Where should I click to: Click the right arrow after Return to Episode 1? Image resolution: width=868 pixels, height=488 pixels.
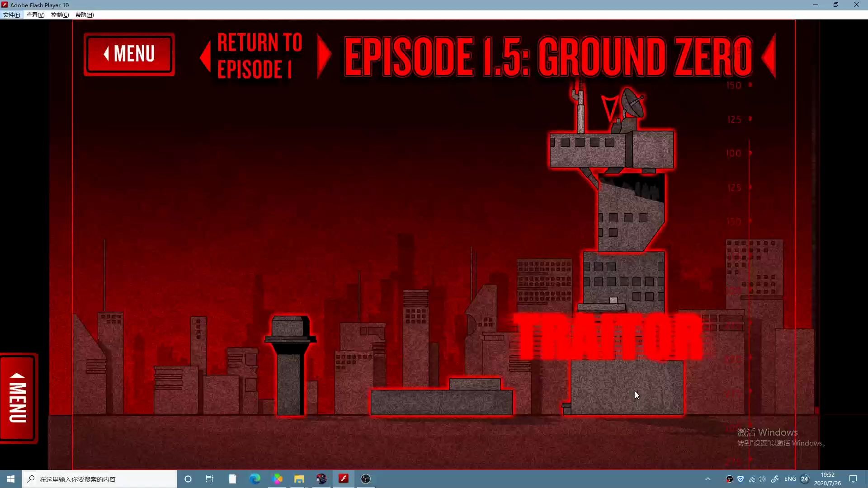tap(324, 56)
